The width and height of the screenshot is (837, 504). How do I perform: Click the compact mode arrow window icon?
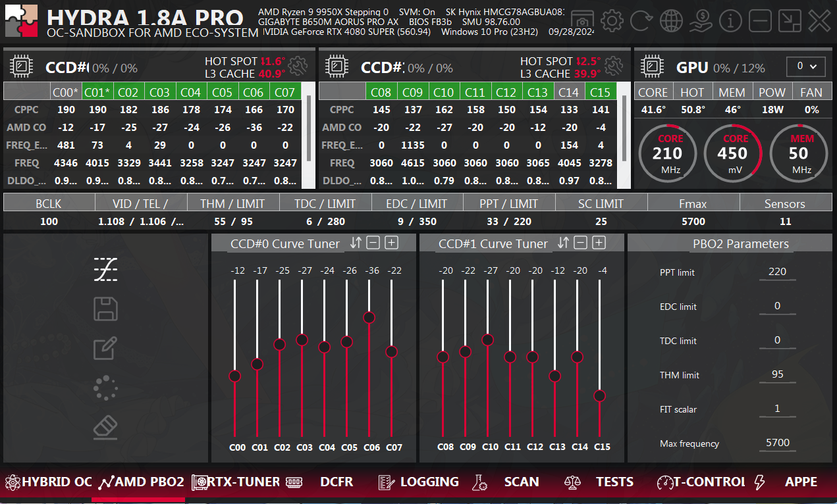point(790,21)
